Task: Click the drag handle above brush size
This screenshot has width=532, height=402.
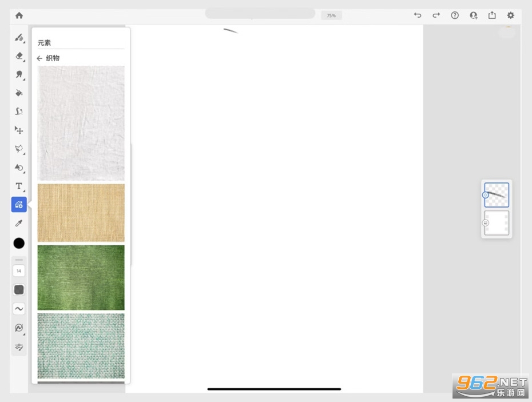Action: tap(19, 260)
